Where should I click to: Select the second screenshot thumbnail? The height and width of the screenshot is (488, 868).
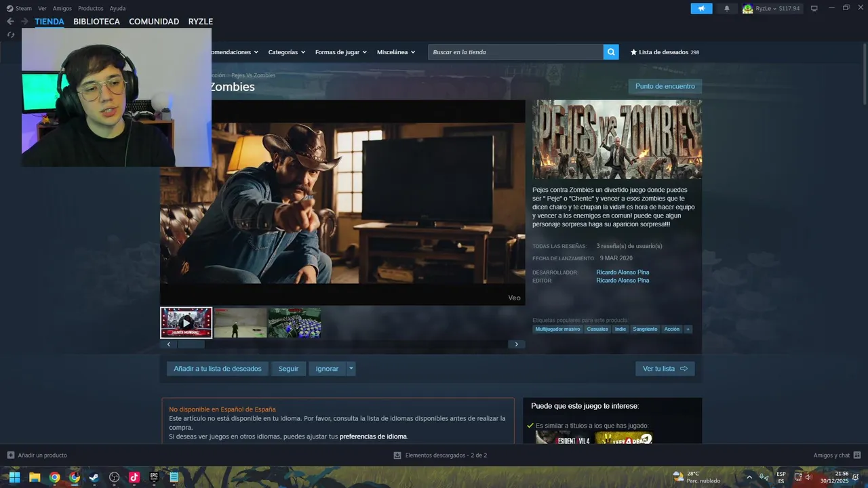click(x=240, y=323)
